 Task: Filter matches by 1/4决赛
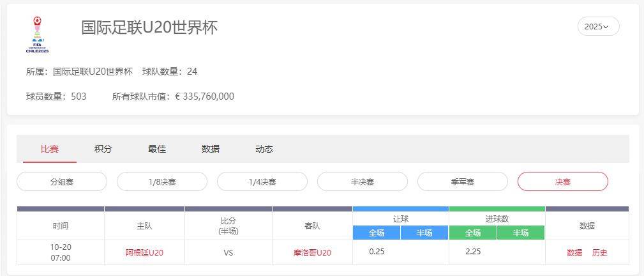pos(262,181)
